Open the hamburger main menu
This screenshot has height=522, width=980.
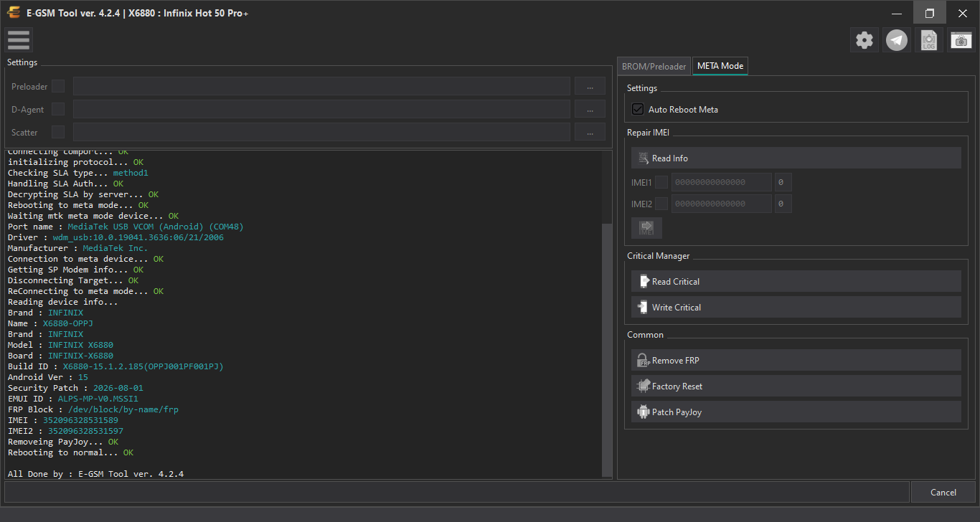click(19, 40)
